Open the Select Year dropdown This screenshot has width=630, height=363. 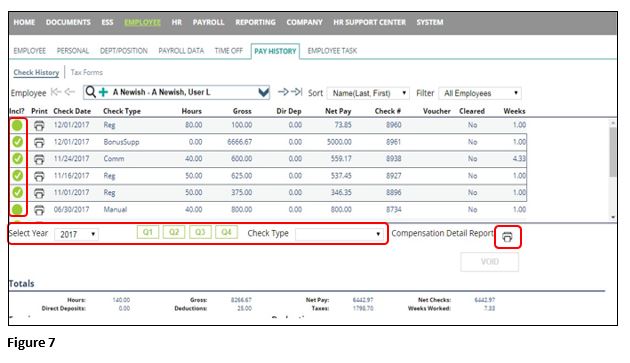[76, 234]
